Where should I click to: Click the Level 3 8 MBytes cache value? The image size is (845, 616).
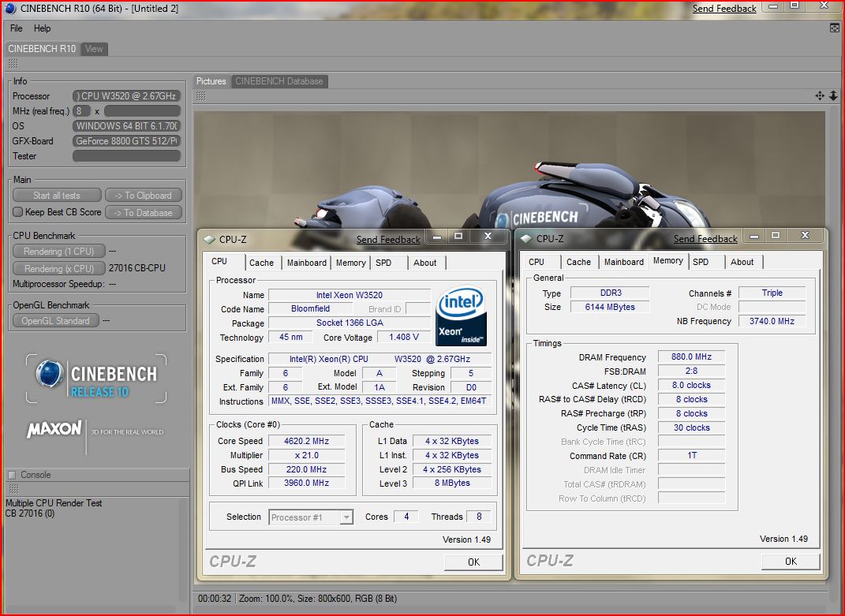(452, 483)
